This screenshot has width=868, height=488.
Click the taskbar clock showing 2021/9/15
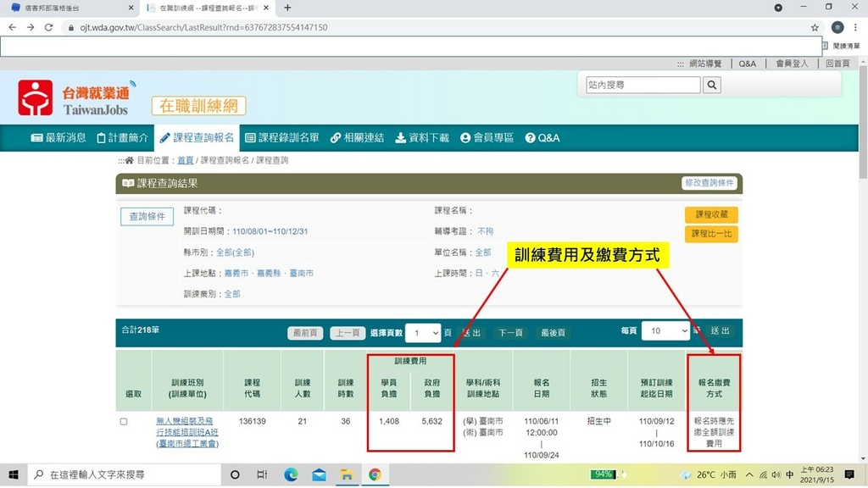tap(816, 474)
